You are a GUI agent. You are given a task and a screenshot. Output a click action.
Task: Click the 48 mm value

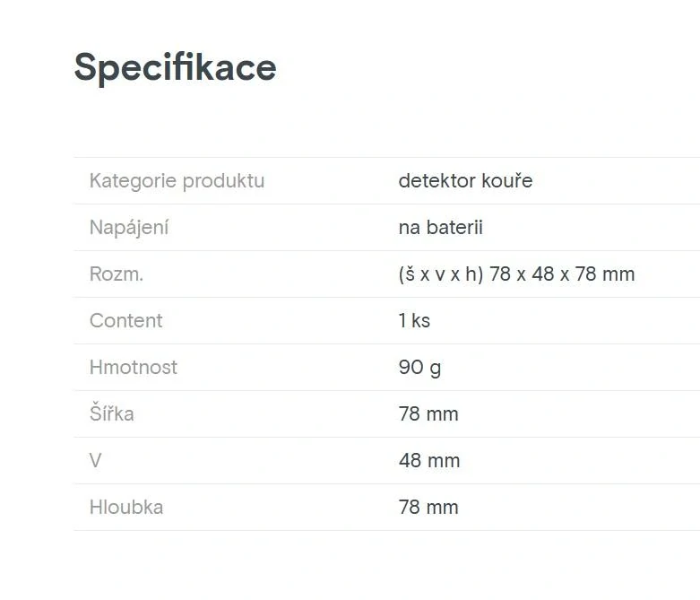coord(429,461)
